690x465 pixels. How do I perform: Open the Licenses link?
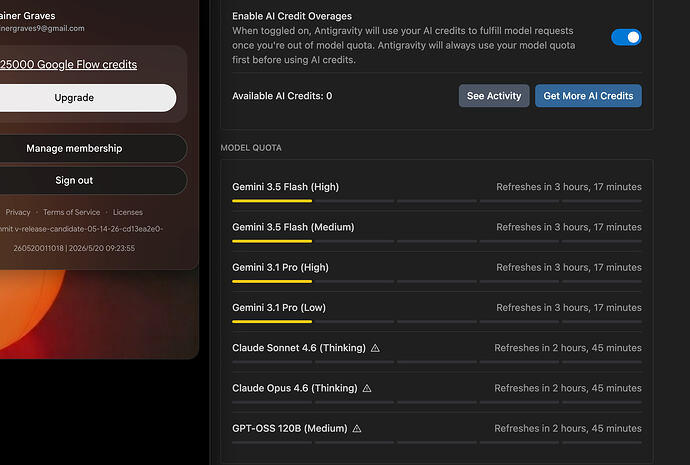click(128, 212)
